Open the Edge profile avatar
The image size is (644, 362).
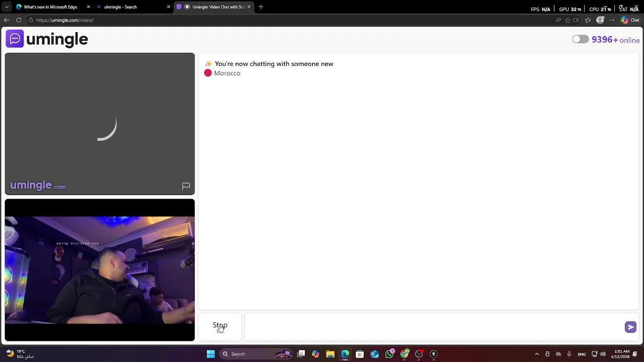tap(600, 20)
